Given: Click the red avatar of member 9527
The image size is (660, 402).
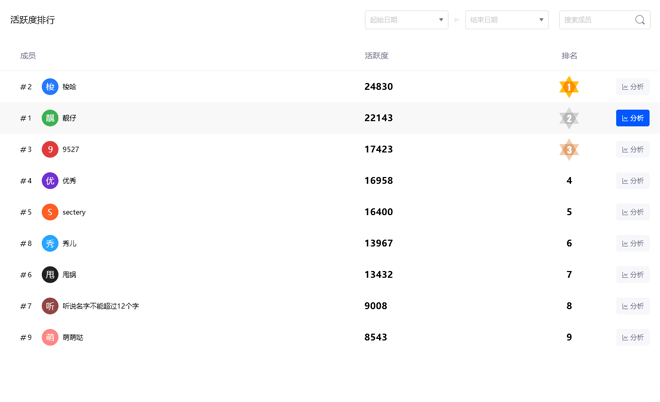Looking at the screenshot, I should (x=50, y=150).
